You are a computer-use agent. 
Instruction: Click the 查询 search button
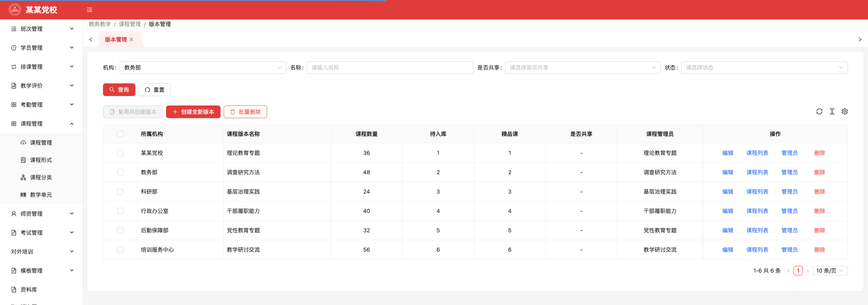coord(119,90)
